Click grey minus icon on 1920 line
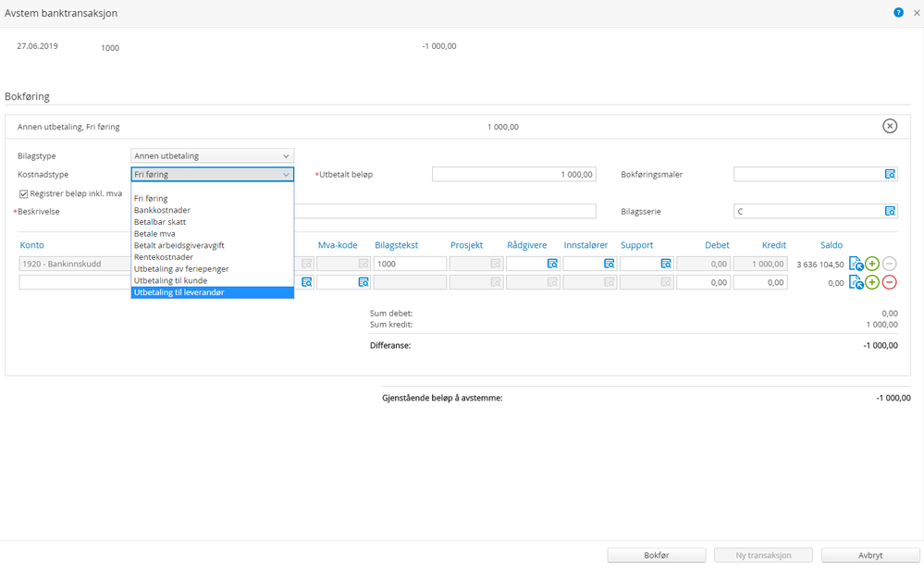The height and width of the screenshot is (568, 924). pyautogui.click(x=889, y=264)
